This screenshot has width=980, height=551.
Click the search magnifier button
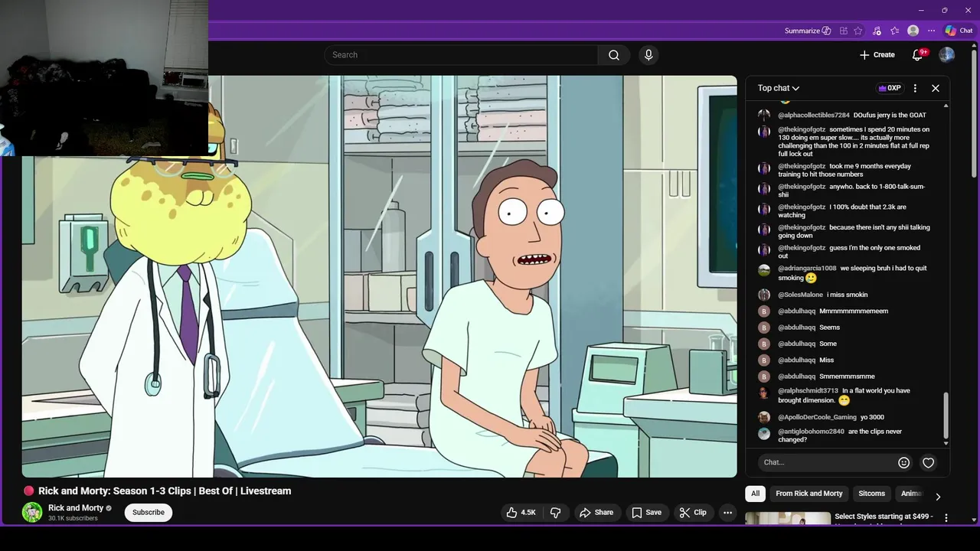[614, 55]
